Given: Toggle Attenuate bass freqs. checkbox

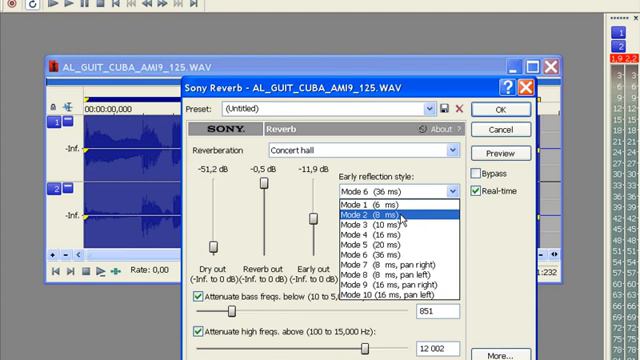Looking at the screenshot, I should (198, 296).
